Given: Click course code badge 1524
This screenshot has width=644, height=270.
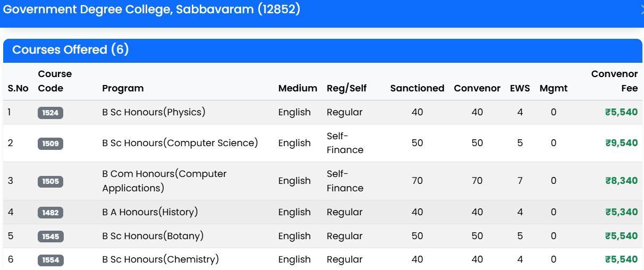Looking at the screenshot, I should click(50, 113).
